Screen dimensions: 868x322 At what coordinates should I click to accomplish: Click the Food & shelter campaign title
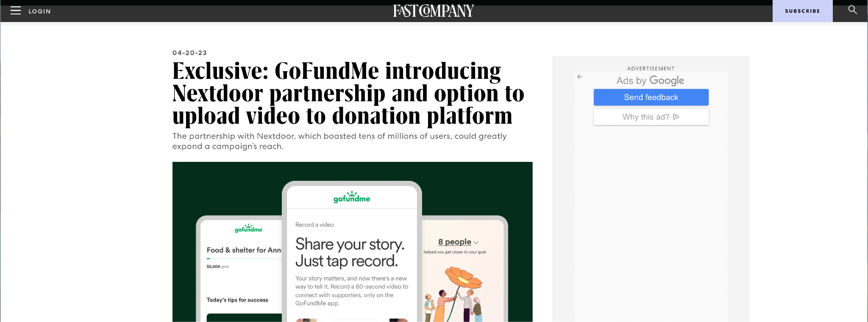(244, 250)
